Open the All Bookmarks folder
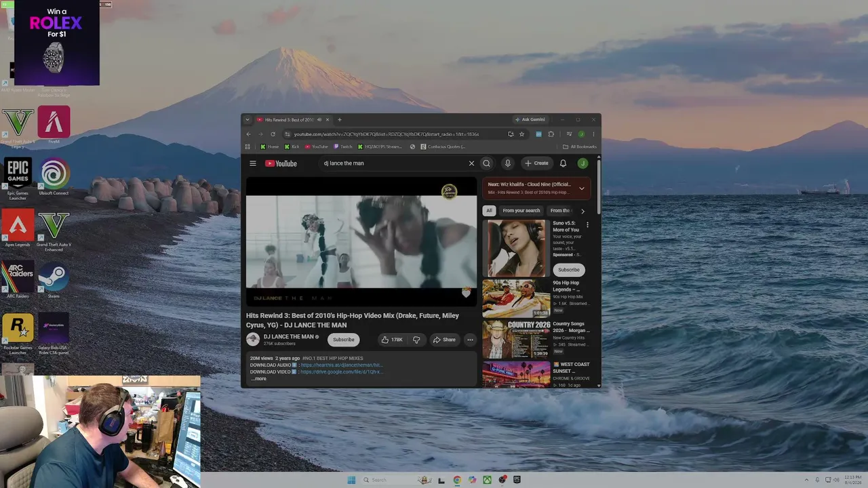This screenshot has height=488, width=868. pyautogui.click(x=580, y=146)
